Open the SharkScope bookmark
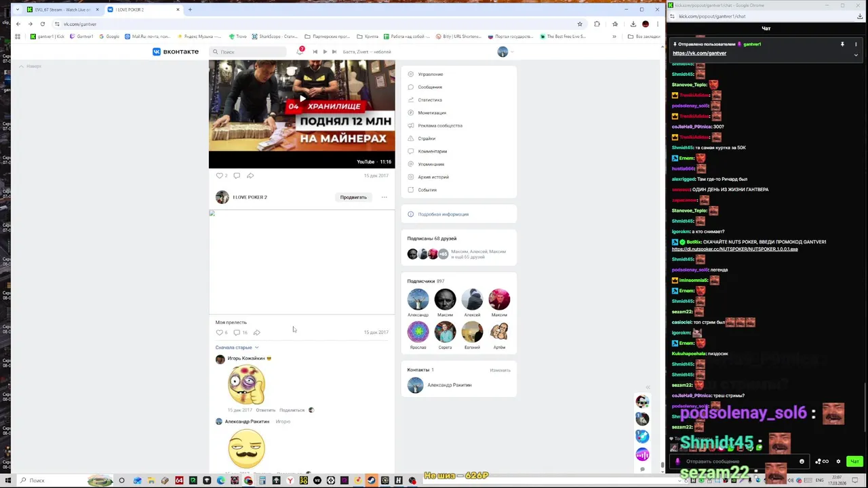This screenshot has width=868, height=488. [274, 37]
